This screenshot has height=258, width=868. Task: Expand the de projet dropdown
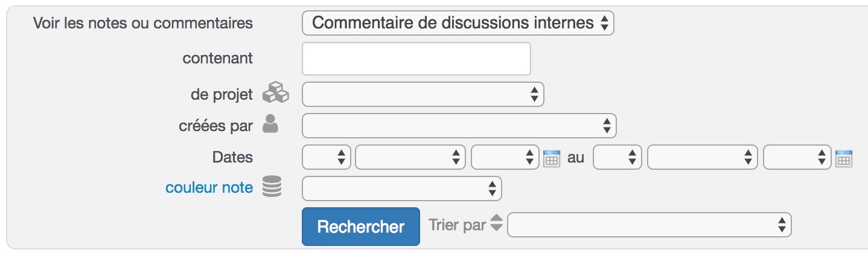(423, 94)
